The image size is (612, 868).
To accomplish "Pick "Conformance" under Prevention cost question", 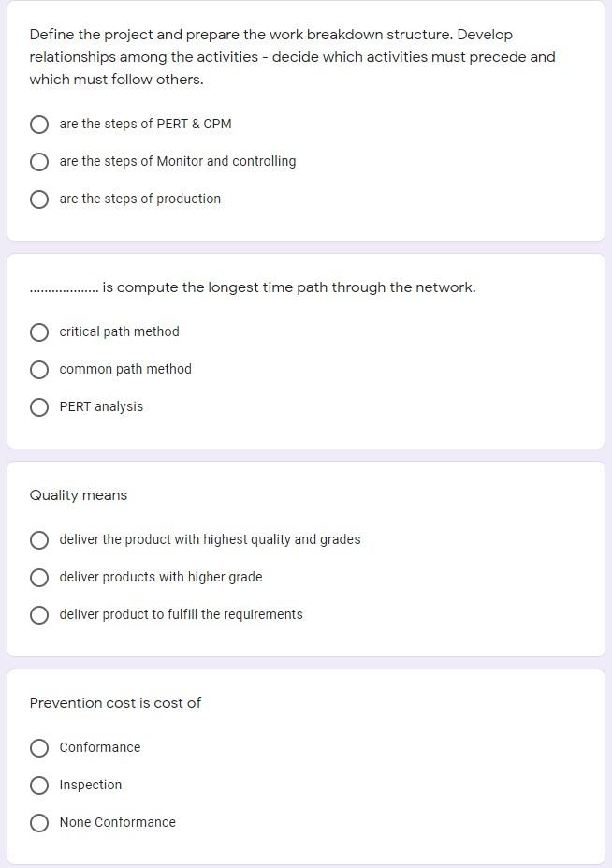I will click(39, 747).
